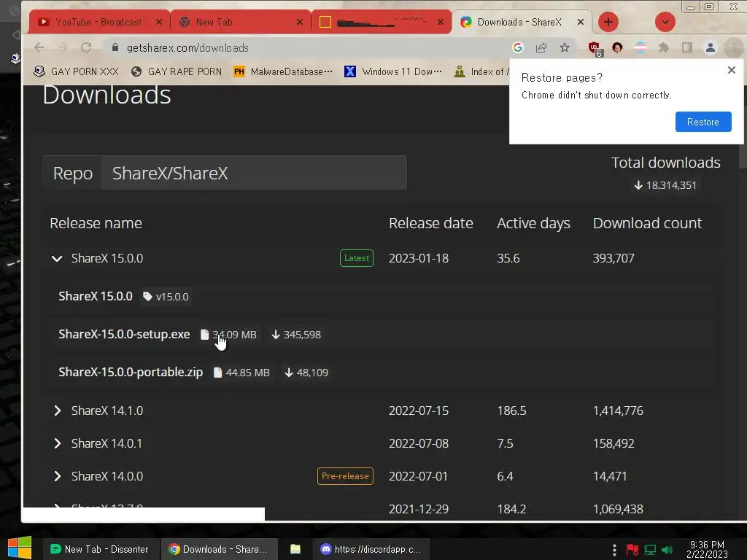Open the Chrome extensions puzzle icon

pos(664,47)
